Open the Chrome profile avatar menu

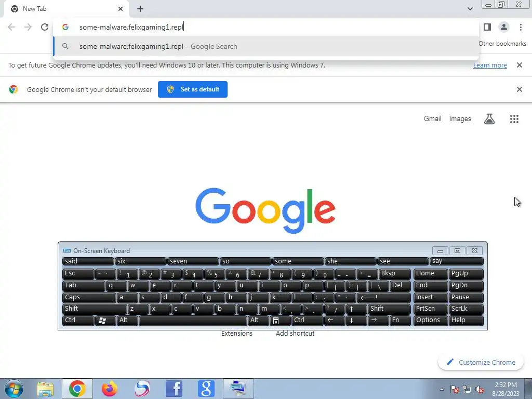[x=504, y=27]
